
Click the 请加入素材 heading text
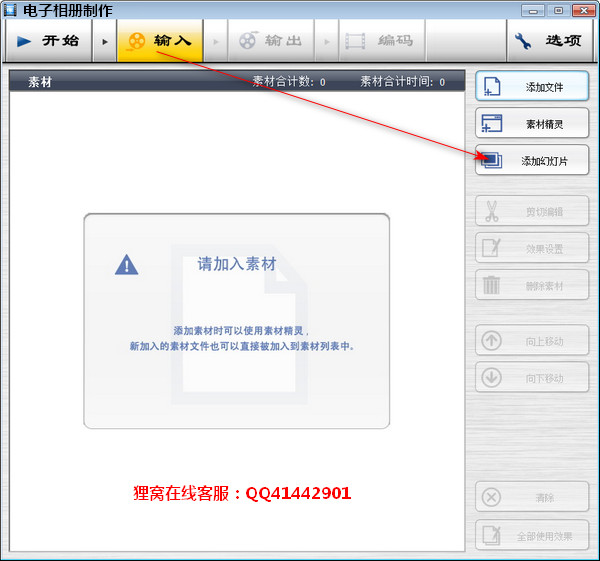[236, 264]
